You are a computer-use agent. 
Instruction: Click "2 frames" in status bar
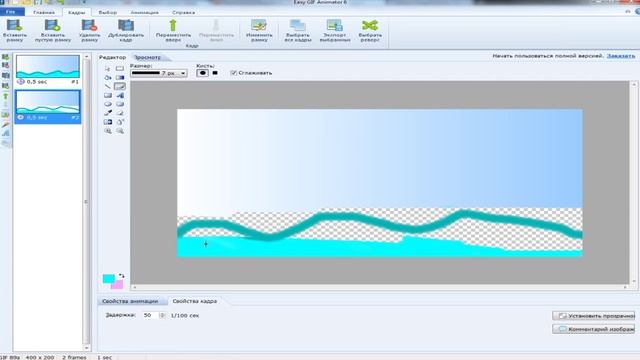point(74,357)
